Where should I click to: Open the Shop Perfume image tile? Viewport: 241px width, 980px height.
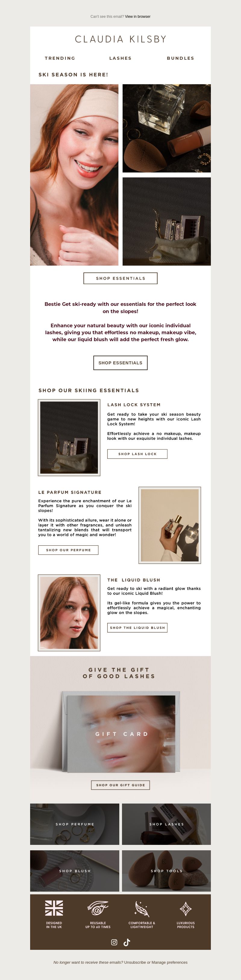(75, 824)
